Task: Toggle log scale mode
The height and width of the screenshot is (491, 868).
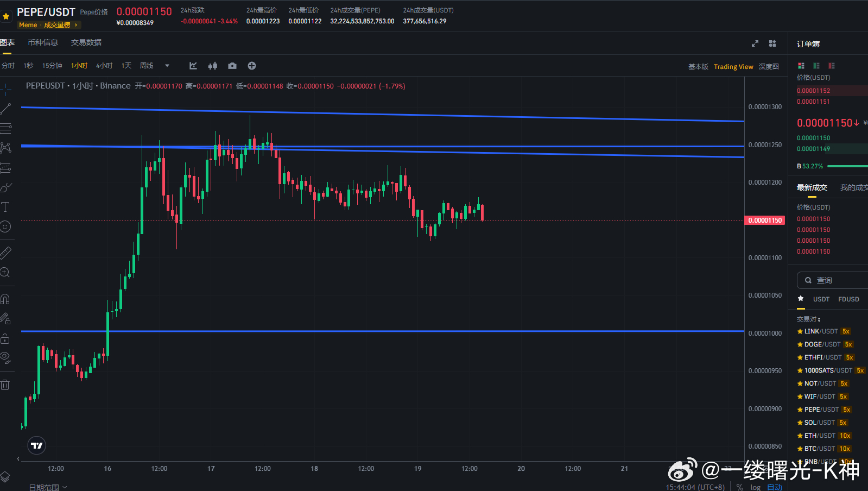Action: [x=755, y=487]
